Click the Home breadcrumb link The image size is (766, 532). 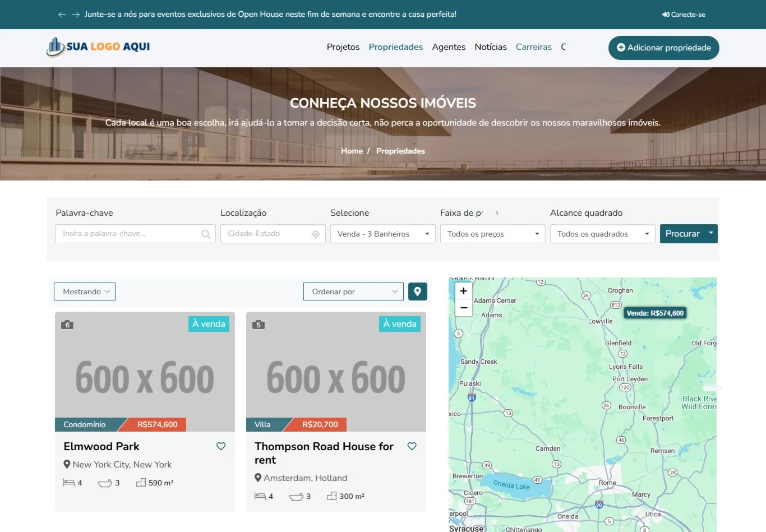(352, 151)
